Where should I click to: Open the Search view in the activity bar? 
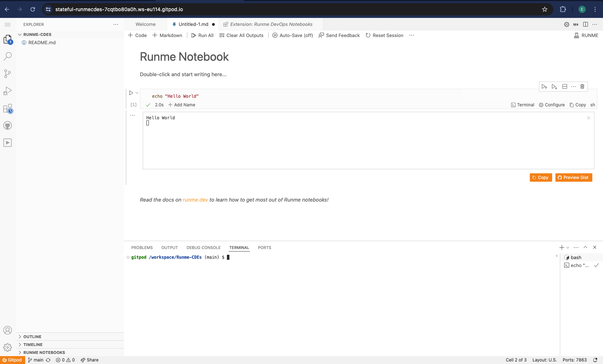pyautogui.click(x=8, y=56)
